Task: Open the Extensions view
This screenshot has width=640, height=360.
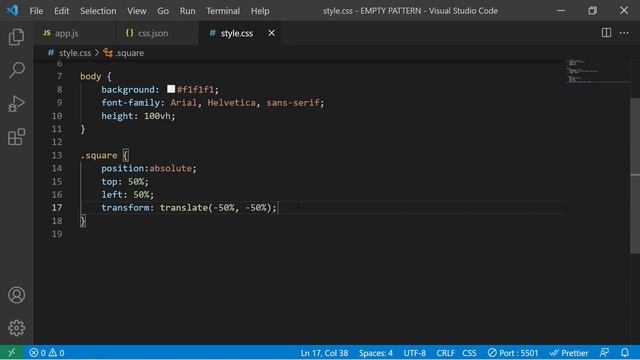Action: click(x=16, y=137)
